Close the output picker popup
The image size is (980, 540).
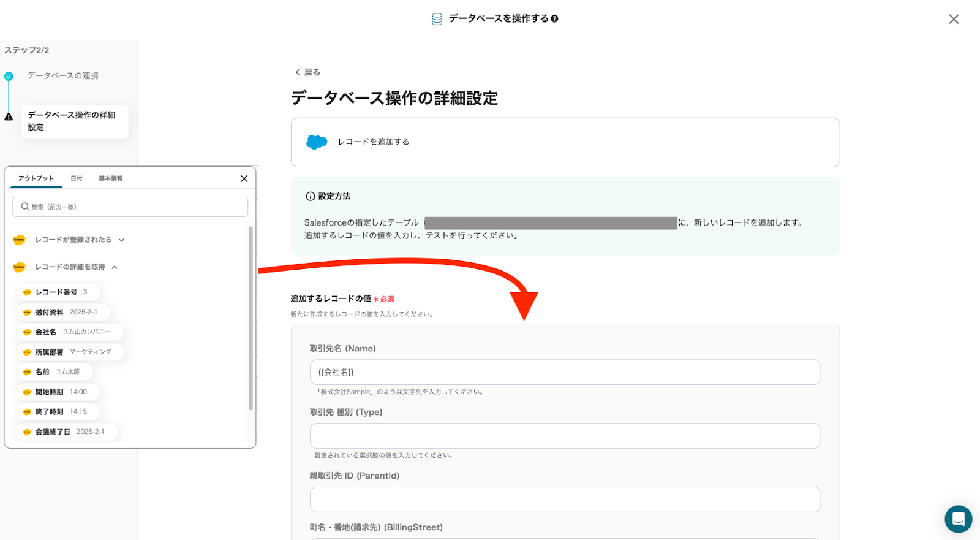[244, 178]
